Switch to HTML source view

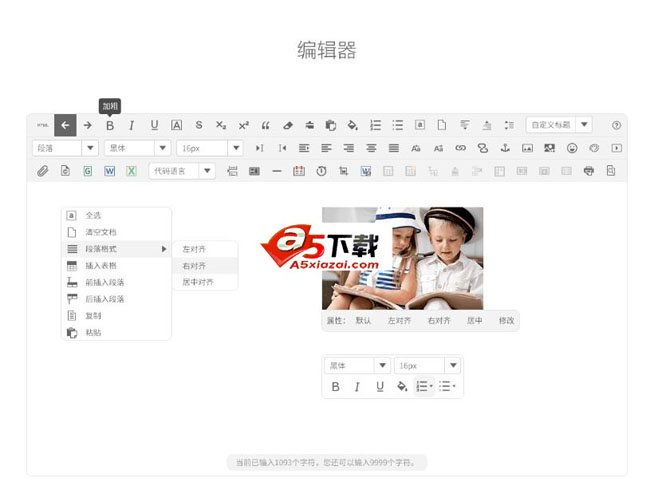point(43,125)
